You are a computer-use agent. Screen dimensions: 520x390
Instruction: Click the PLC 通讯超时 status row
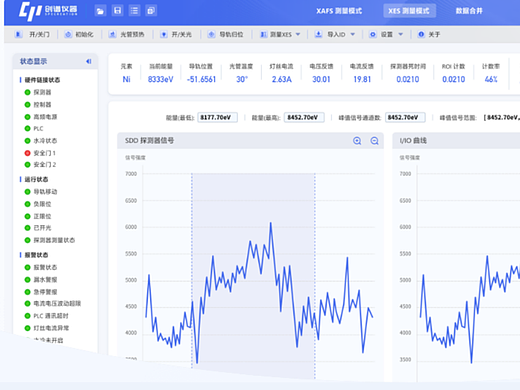pos(46,316)
